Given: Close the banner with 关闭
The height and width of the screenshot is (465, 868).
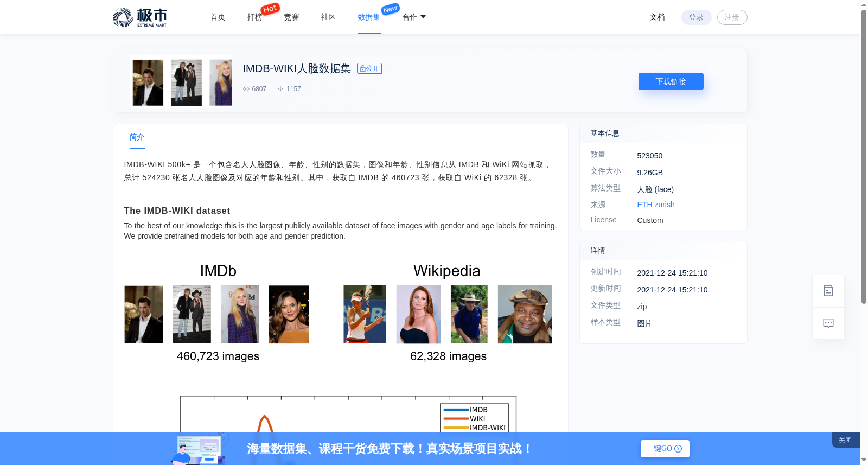Looking at the screenshot, I should coord(845,440).
